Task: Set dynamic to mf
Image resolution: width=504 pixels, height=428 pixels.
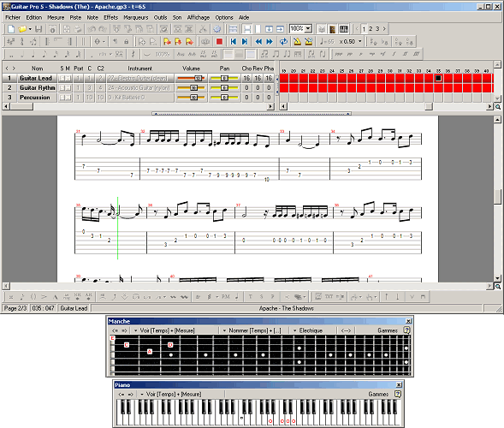Action: pos(382,54)
